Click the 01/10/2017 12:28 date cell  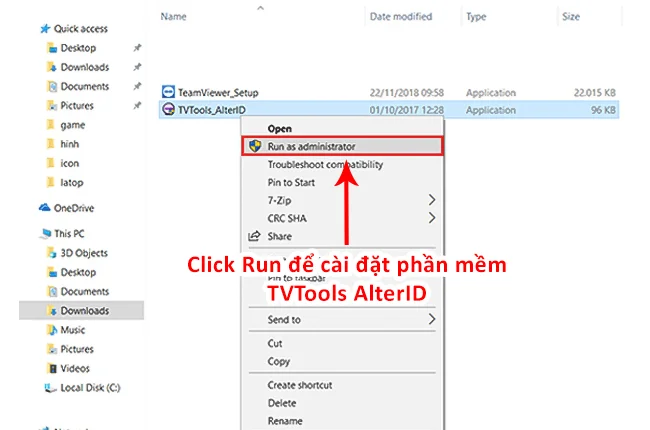(x=407, y=110)
